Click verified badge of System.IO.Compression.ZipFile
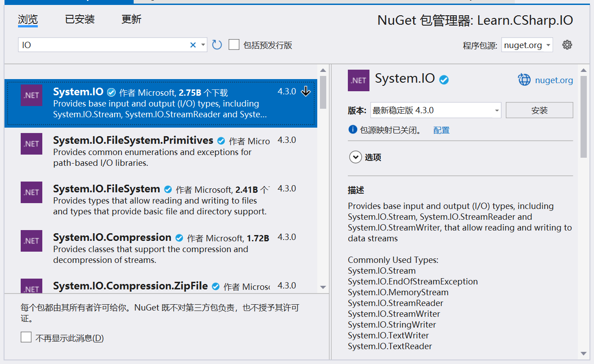 coord(216,286)
